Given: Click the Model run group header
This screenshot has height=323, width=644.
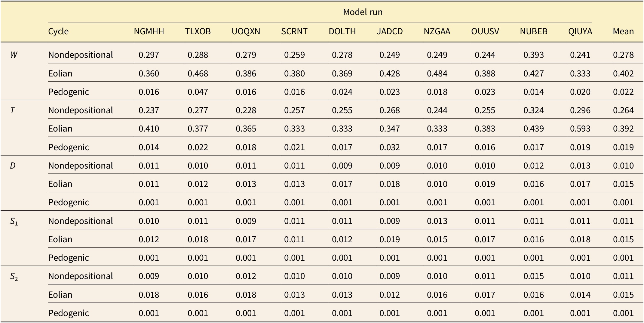Looking at the screenshot, I should pyautogui.click(x=363, y=12).
